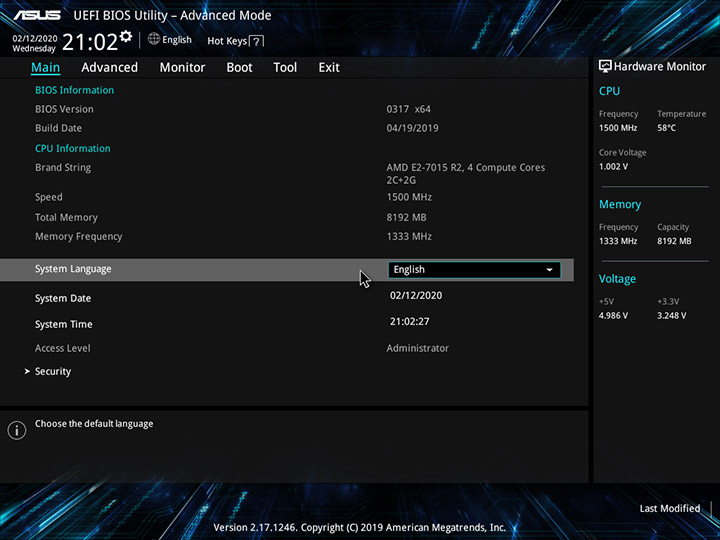Click the System Language row label
Viewport: 720px width, 540px height.
click(73, 269)
